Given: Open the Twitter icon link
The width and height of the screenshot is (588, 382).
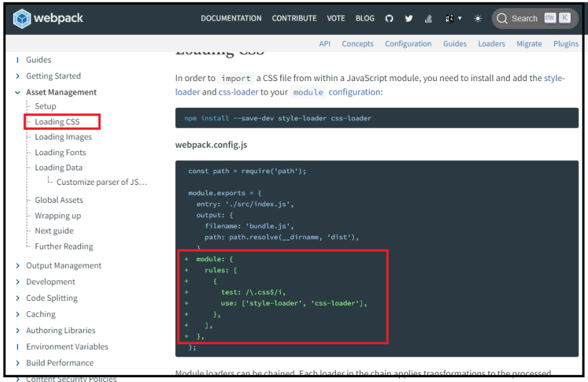Looking at the screenshot, I should click(409, 19).
